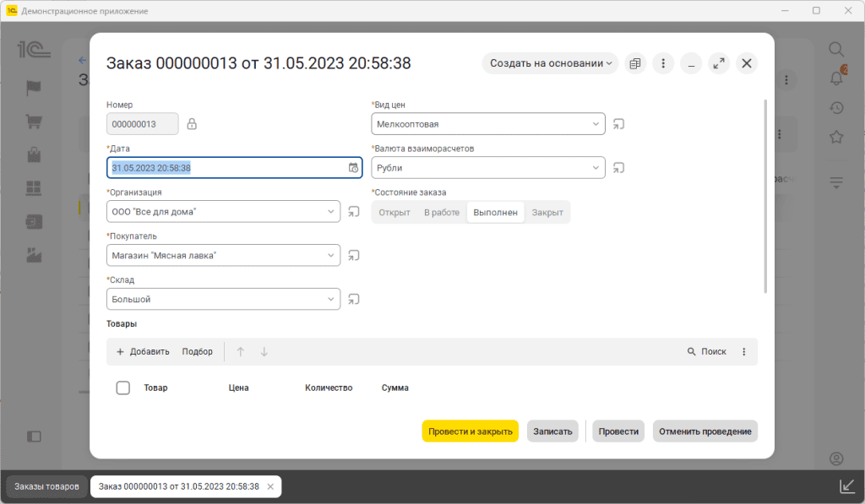The image size is (865, 504).
Task: Click the shopping bag icon in the left sidebar
Action: tap(34, 155)
